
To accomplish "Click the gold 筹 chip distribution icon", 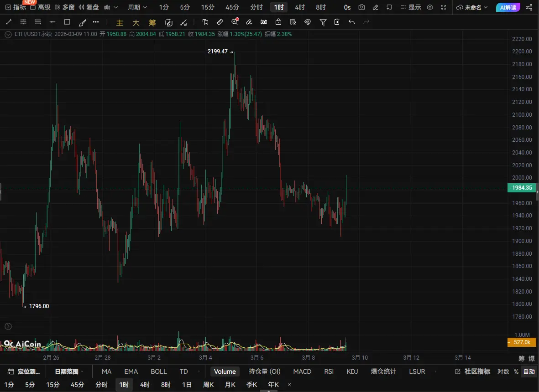I will (152, 23).
